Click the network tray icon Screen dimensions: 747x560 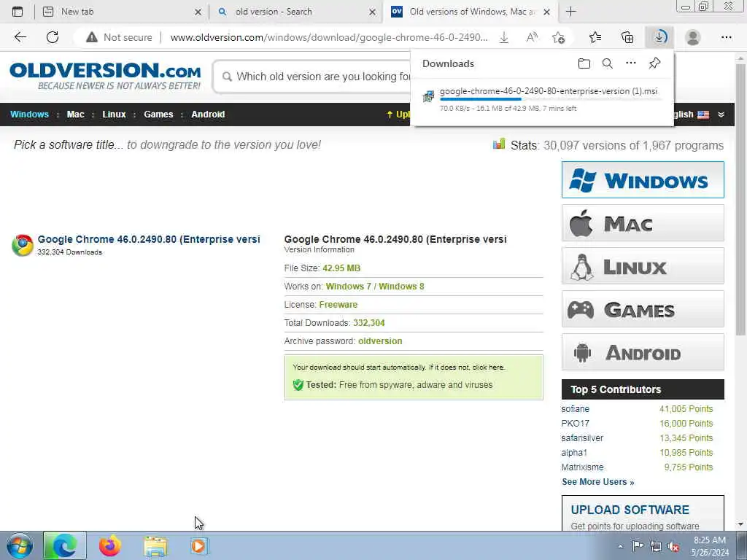coord(656,546)
